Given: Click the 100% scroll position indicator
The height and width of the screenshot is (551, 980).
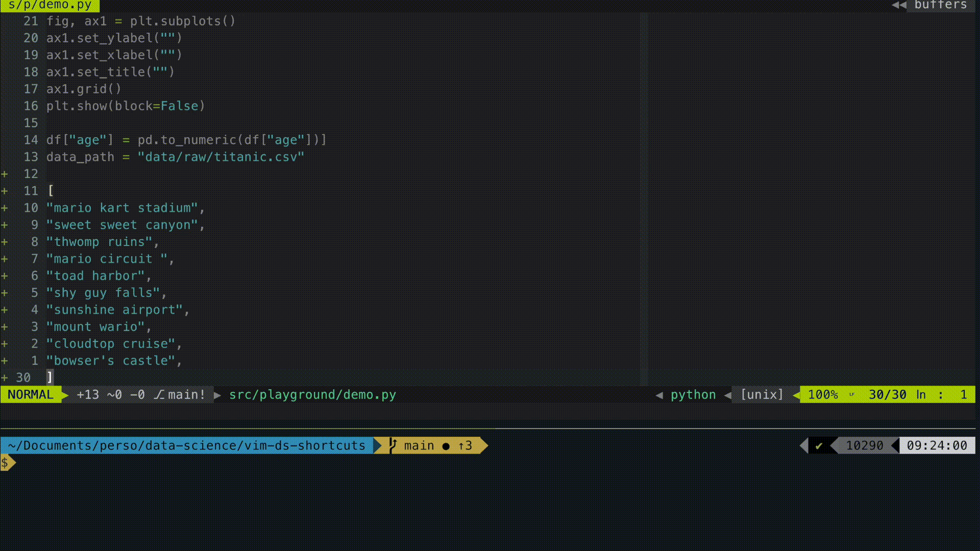Looking at the screenshot, I should click(823, 395).
